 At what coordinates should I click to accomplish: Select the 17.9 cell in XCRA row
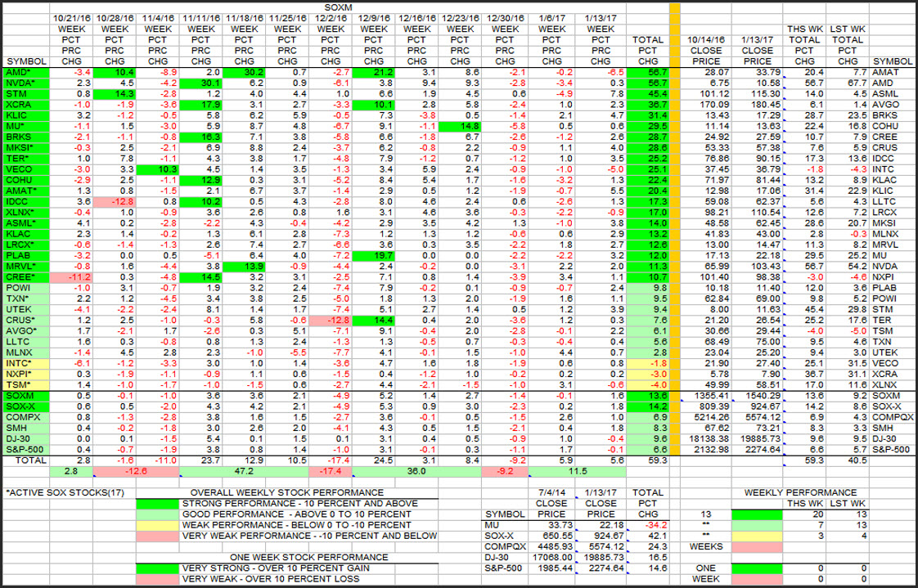pos(200,105)
